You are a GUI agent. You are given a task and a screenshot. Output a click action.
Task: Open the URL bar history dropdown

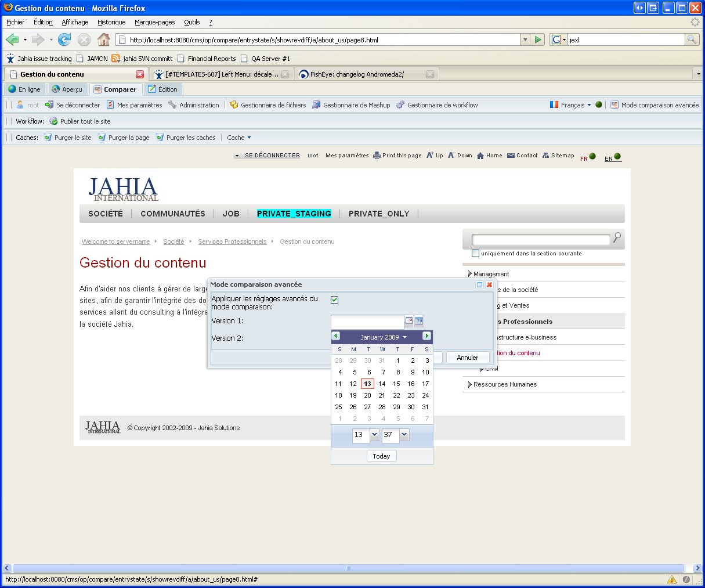(525, 39)
